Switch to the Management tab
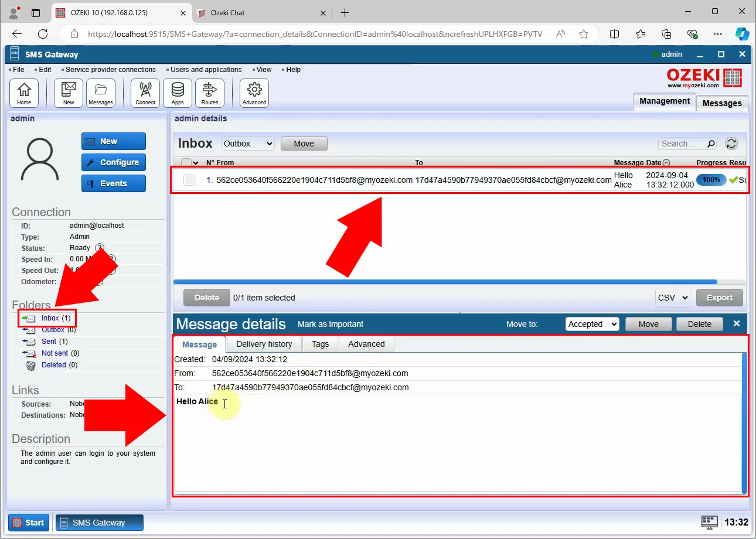The image size is (756, 539). [665, 101]
